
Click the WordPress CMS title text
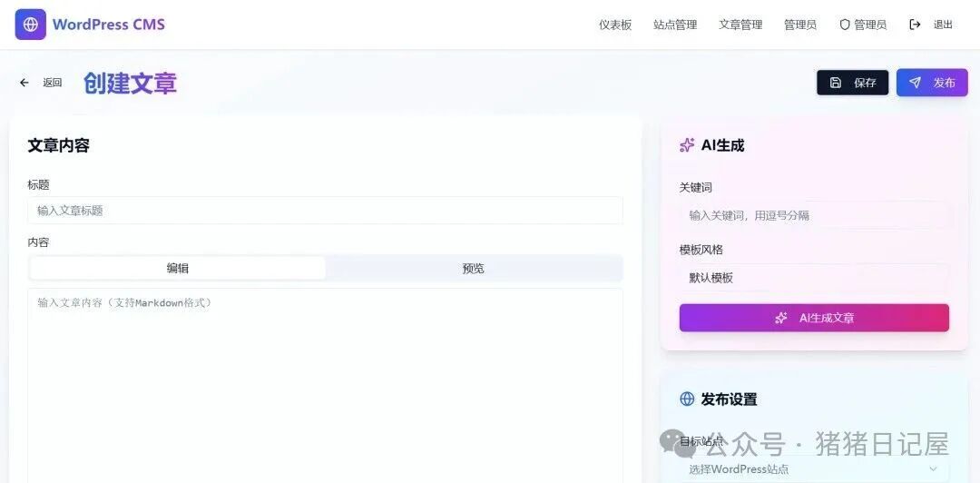(x=109, y=25)
